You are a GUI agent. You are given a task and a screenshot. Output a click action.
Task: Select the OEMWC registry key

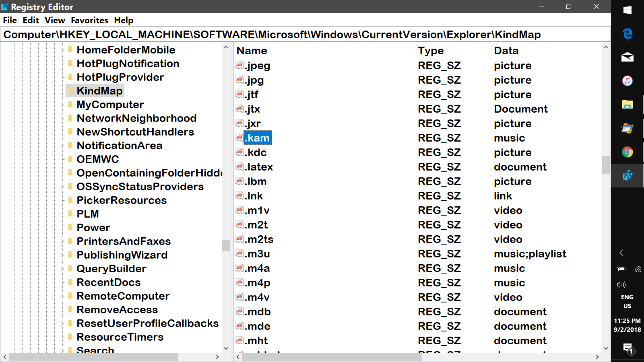(x=98, y=159)
